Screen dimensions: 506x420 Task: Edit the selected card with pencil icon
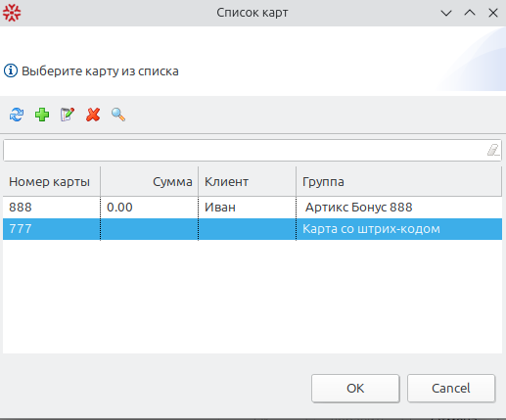[68, 115]
